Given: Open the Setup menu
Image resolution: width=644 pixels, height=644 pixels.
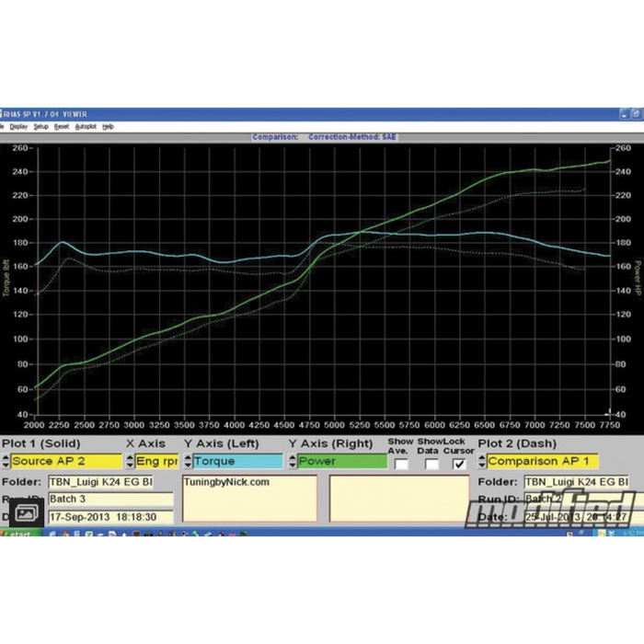Looking at the screenshot, I should [40, 126].
